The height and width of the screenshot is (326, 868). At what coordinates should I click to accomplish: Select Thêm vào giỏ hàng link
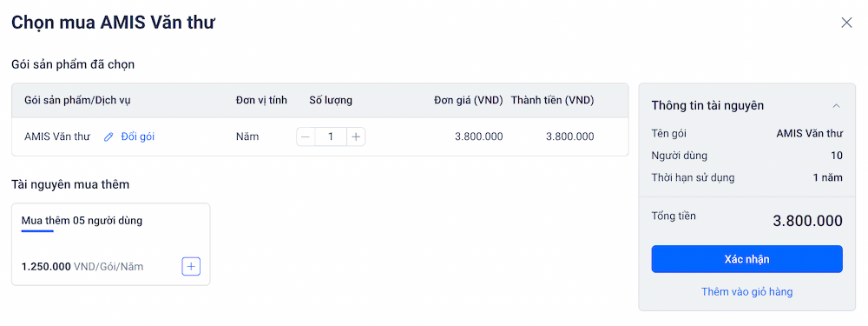pos(746,291)
